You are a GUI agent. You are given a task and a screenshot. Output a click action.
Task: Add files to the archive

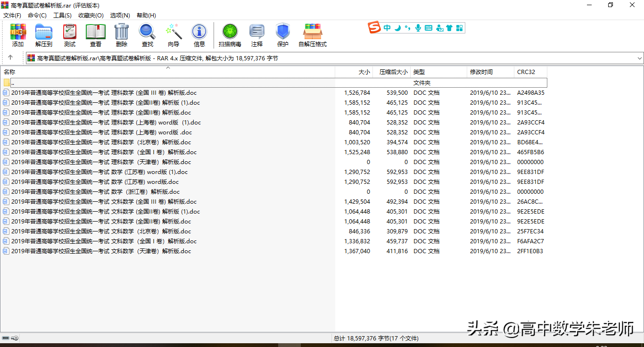tap(17, 35)
